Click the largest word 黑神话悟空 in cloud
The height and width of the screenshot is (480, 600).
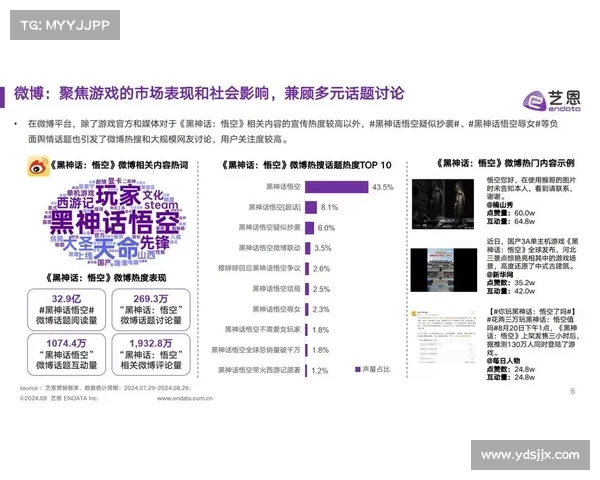coord(114,222)
